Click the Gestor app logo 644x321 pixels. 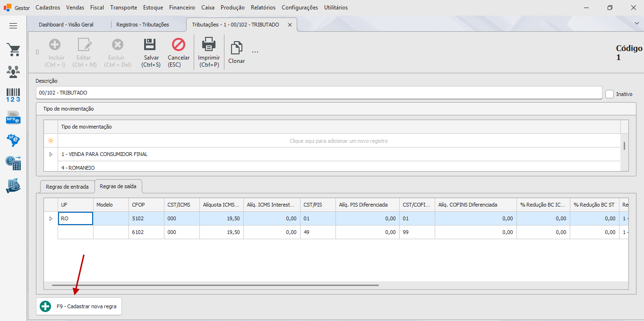click(8, 8)
